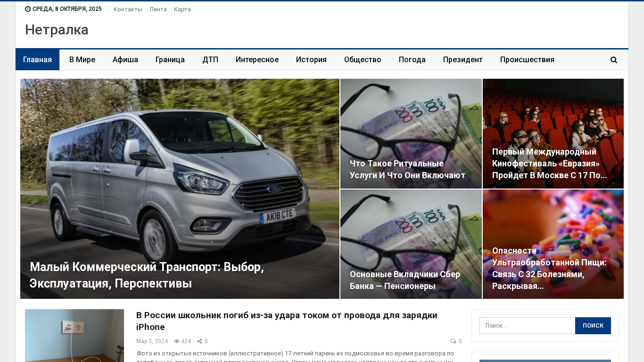The width and height of the screenshot is (644, 362).
Task: Click the Нетралка site title
Action: 57,30
